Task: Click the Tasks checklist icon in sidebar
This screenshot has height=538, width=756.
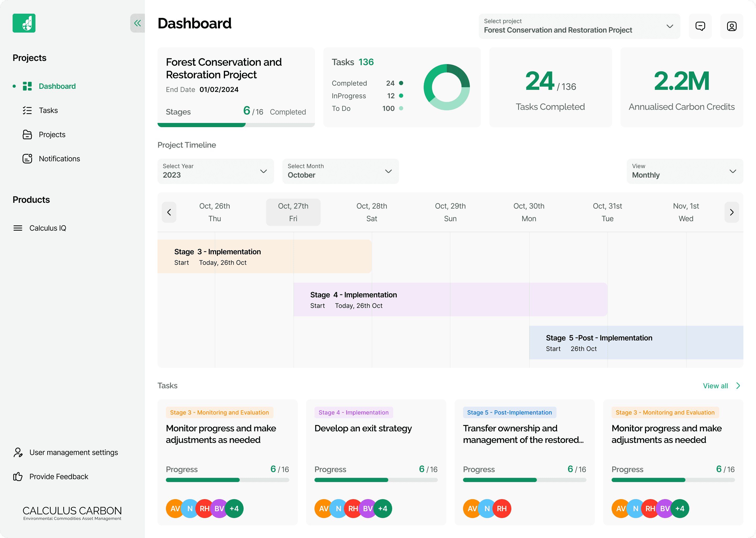Action: pos(27,110)
